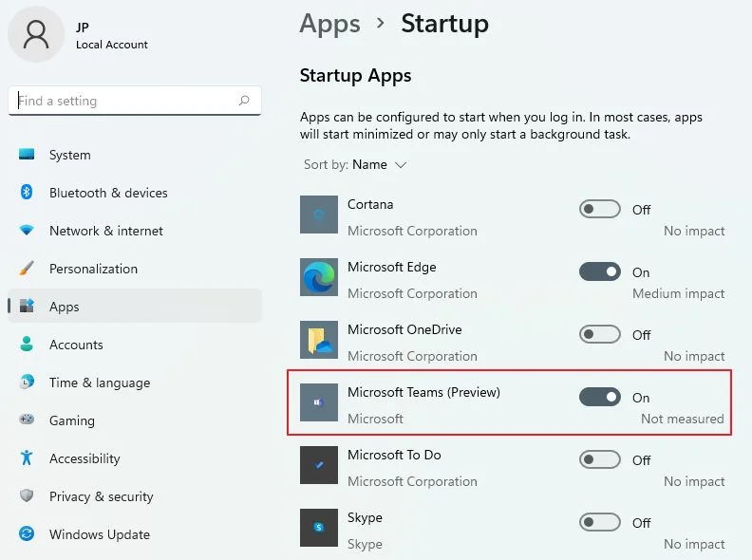Select Personalization in sidebar

click(135, 268)
